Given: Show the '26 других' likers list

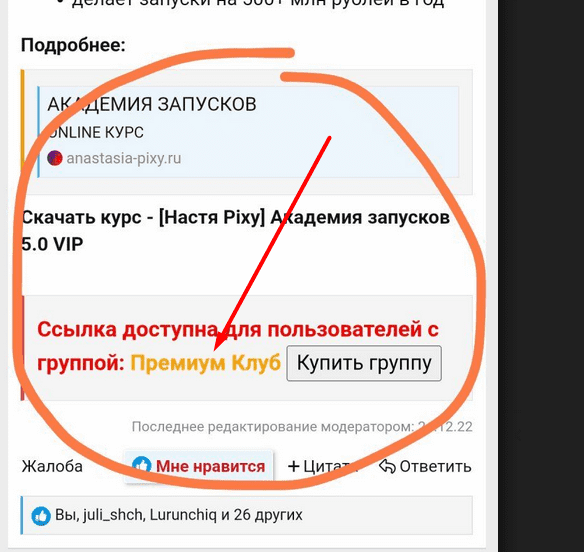Looking at the screenshot, I should (x=268, y=515).
